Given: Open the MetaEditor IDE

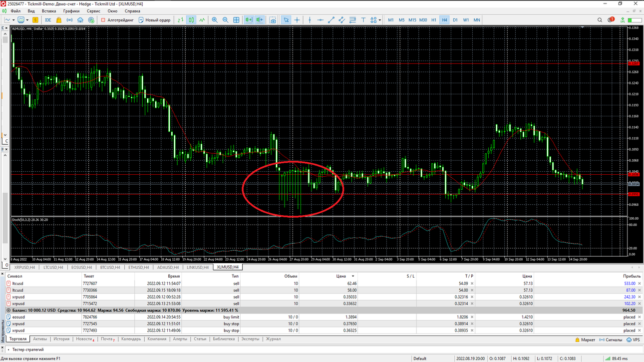Looking at the screenshot, I should [x=48, y=20].
